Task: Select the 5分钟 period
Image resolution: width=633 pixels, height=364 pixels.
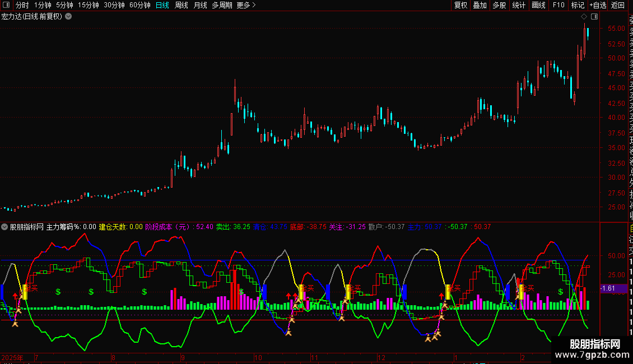Action: 64,5
